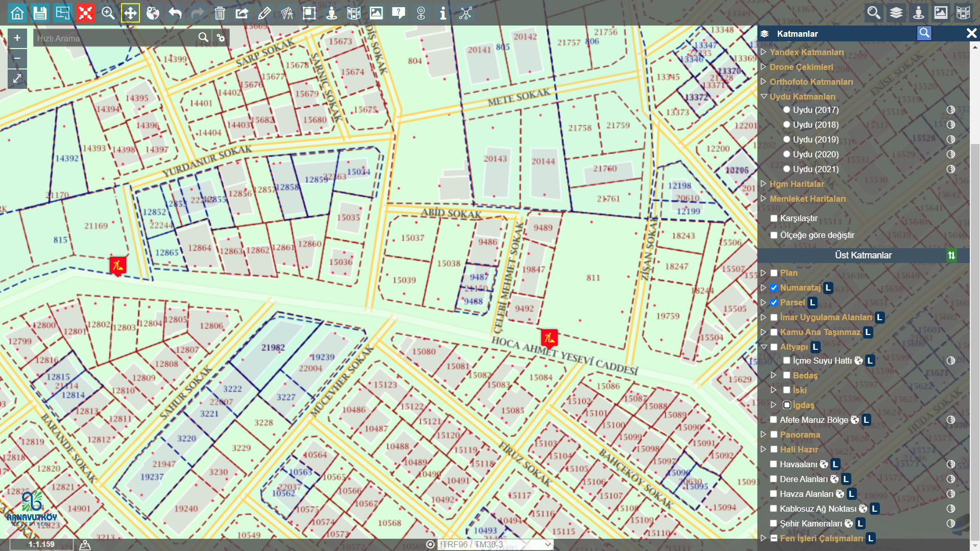Open the Drone Çekimleri tree item

pos(801,67)
